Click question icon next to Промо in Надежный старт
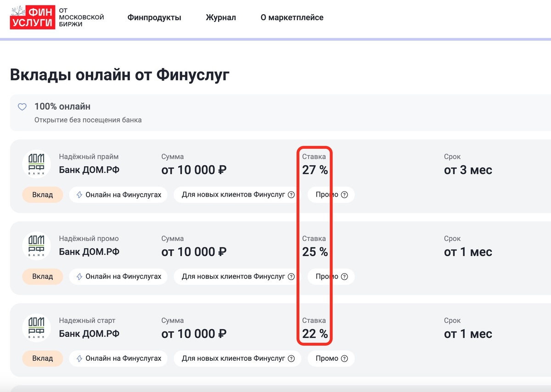Screen dimensions: 551x392 pos(345,358)
